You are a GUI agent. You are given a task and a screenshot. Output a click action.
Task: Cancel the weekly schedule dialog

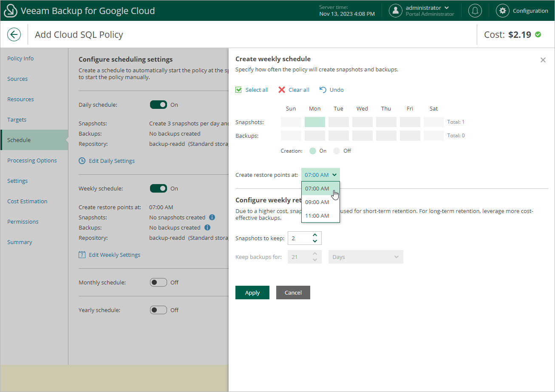point(293,293)
